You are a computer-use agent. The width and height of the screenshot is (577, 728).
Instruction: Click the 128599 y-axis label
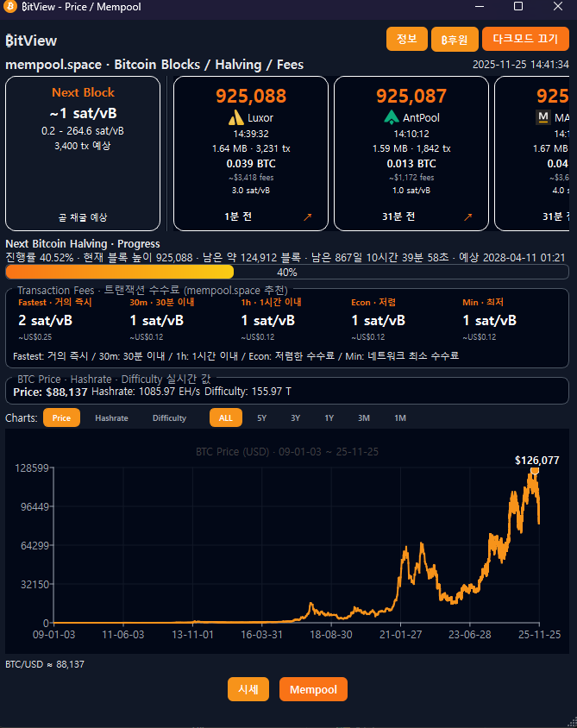32,468
